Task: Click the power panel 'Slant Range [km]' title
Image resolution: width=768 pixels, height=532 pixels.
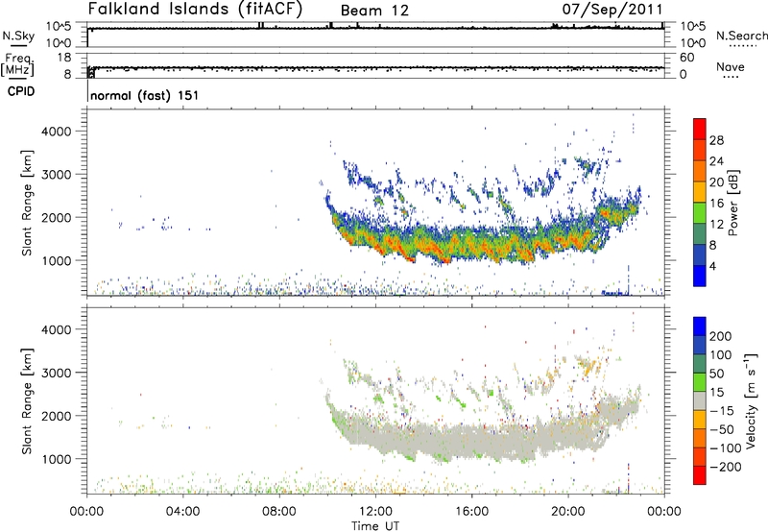Action: click(x=27, y=203)
